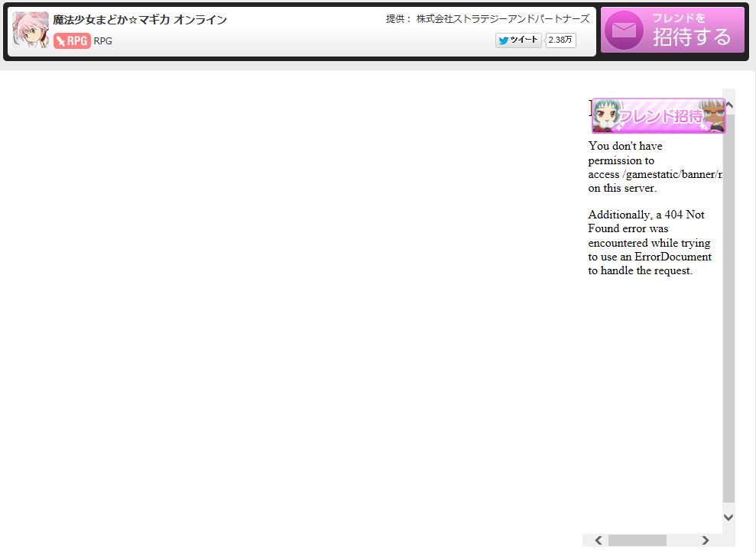Click the horizontal scrollbar thumb

pyautogui.click(x=638, y=541)
